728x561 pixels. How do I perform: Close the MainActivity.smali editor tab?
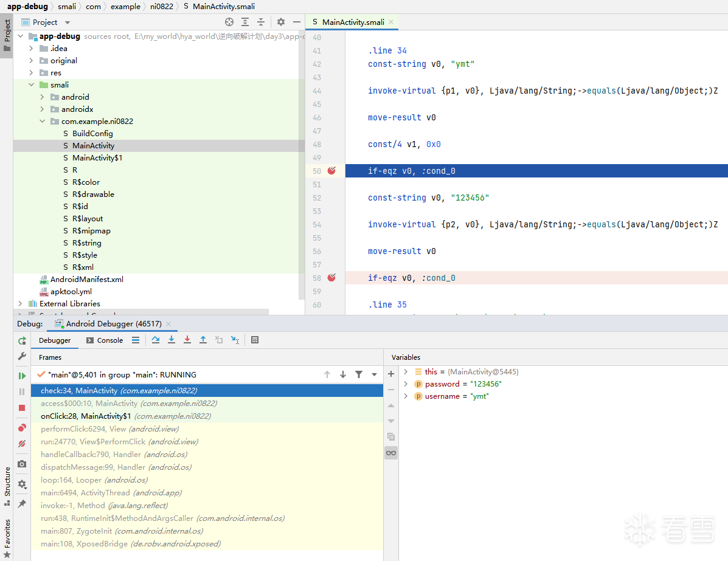(391, 22)
